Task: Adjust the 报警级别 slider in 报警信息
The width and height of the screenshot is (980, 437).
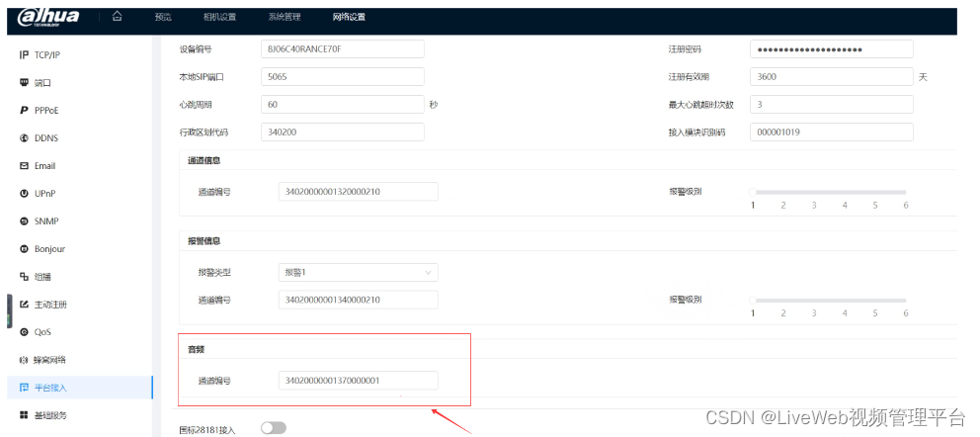Action: tap(829, 301)
